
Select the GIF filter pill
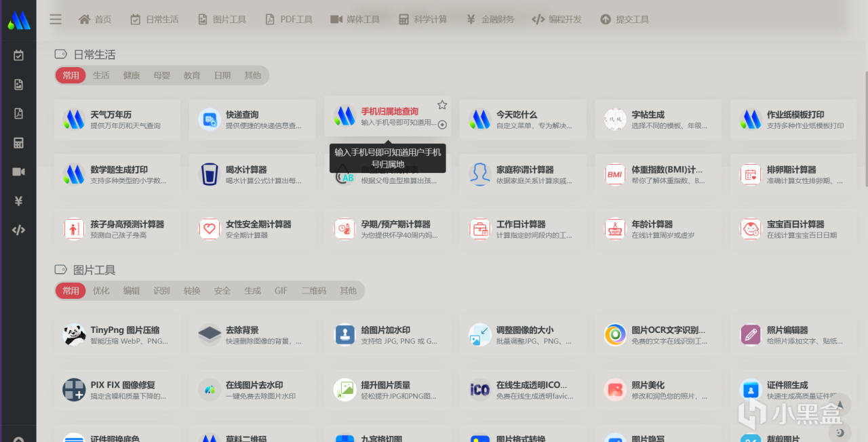click(281, 290)
